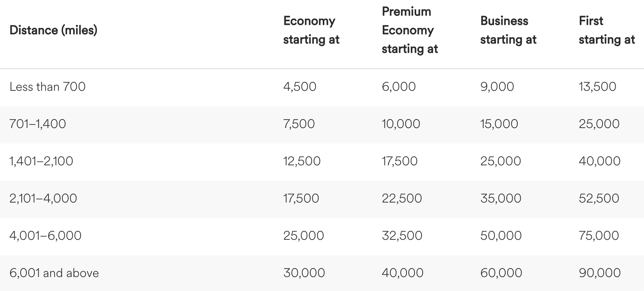644x291 pixels.
Task: Click the 75,000 First class value
Action: click(599, 236)
